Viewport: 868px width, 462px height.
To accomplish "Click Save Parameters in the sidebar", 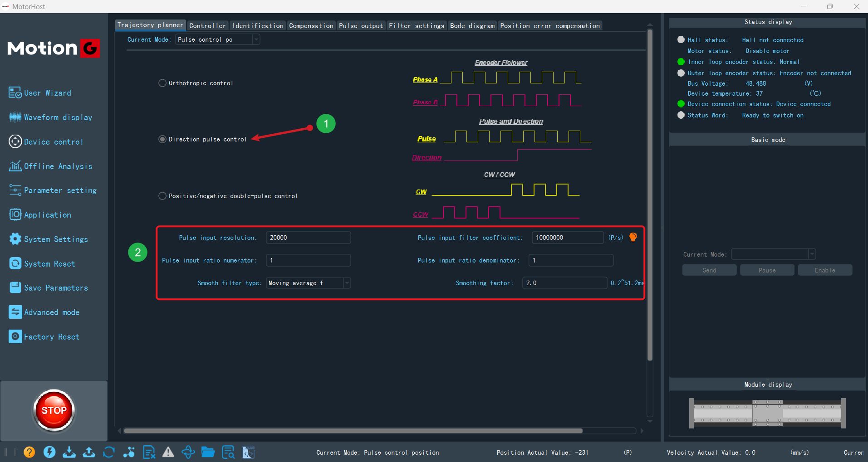I will coord(49,288).
